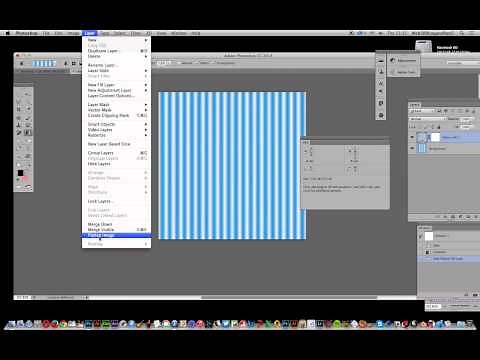The width and height of the screenshot is (480, 360).
Task: Choose Layer Content Options… item
Action: [x=116, y=96]
